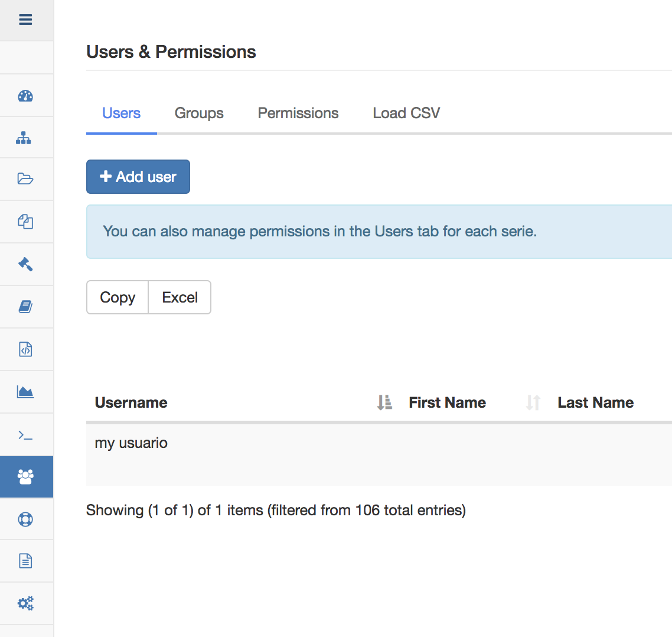This screenshot has height=637, width=672.
Task: Open the area chart icon in sidebar
Action: 25,392
